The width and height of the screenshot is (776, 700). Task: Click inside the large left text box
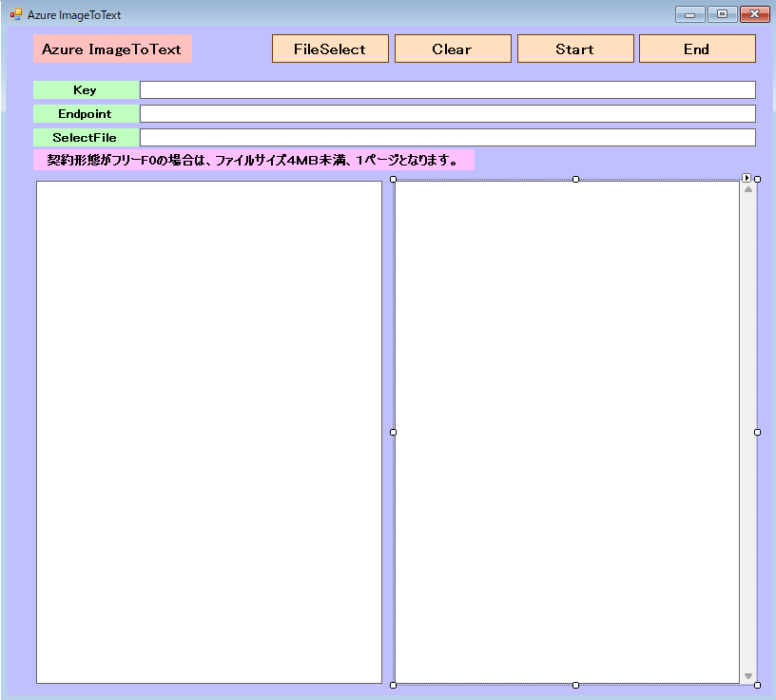click(209, 432)
